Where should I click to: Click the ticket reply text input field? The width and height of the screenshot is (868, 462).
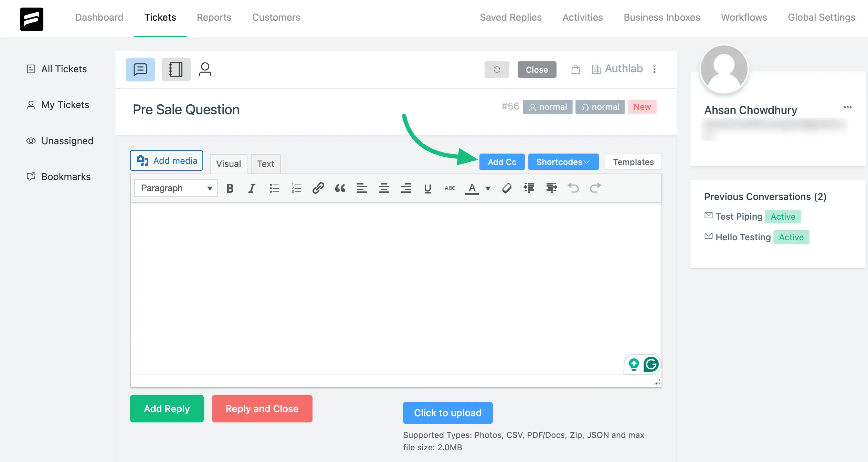(x=396, y=287)
